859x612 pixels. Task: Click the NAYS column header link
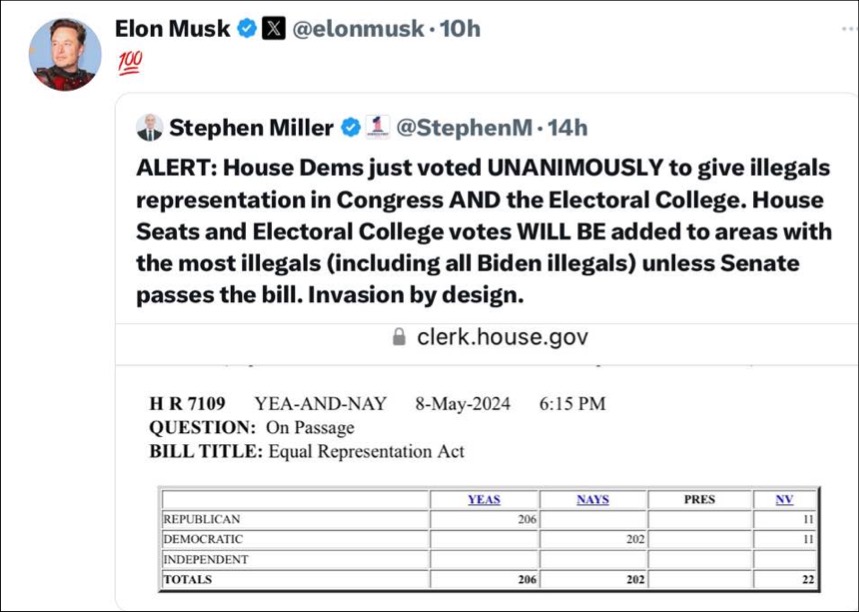(x=593, y=500)
